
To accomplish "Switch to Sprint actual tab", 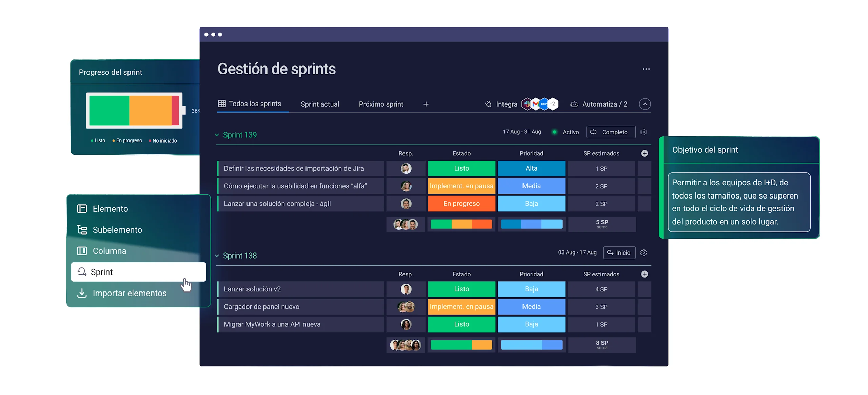I will (x=320, y=104).
